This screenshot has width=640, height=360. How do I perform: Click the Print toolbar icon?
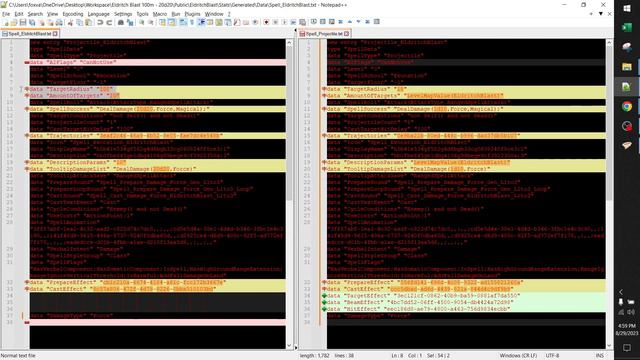[x=59, y=22]
